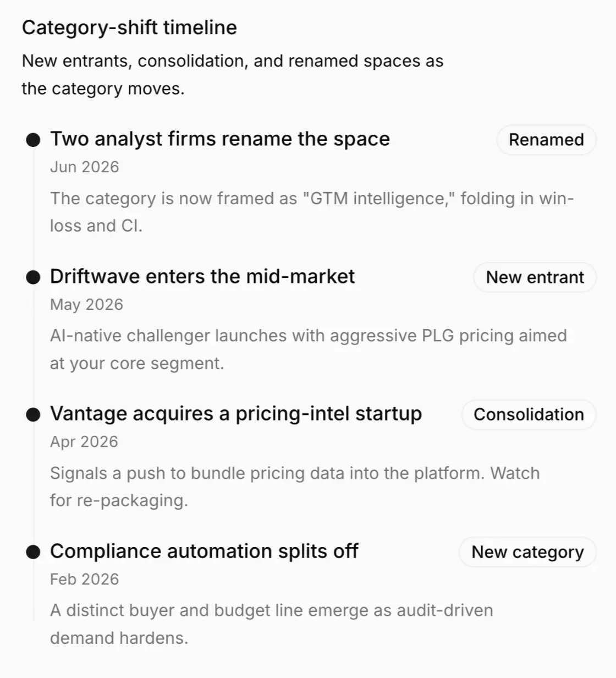Open Compliance automation splits off heading
This screenshot has width=616, height=678.
204,551
